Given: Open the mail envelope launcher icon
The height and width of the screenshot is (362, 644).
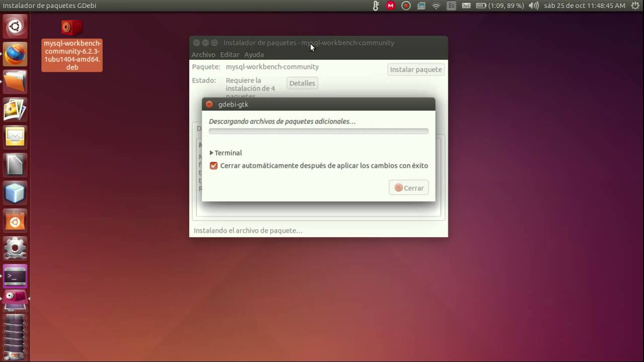Looking at the screenshot, I should click(x=15, y=137).
